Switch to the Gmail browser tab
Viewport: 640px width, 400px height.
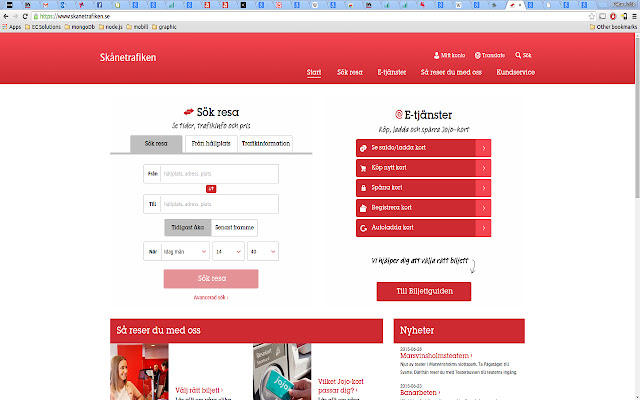(x=45, y=5)
